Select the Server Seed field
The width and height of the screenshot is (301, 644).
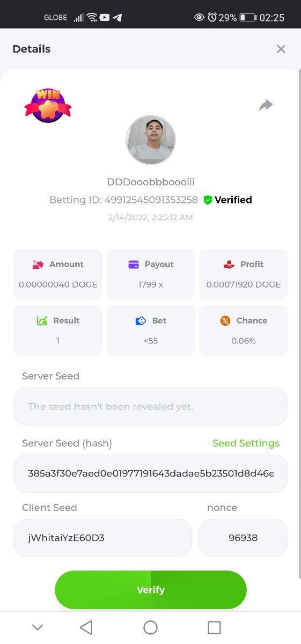coord(151,406)
